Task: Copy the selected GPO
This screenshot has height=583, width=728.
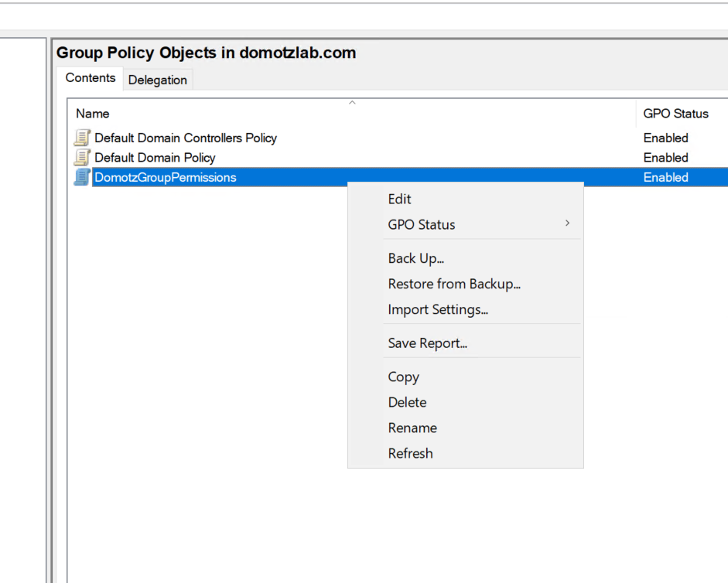Action: (403, 377)
